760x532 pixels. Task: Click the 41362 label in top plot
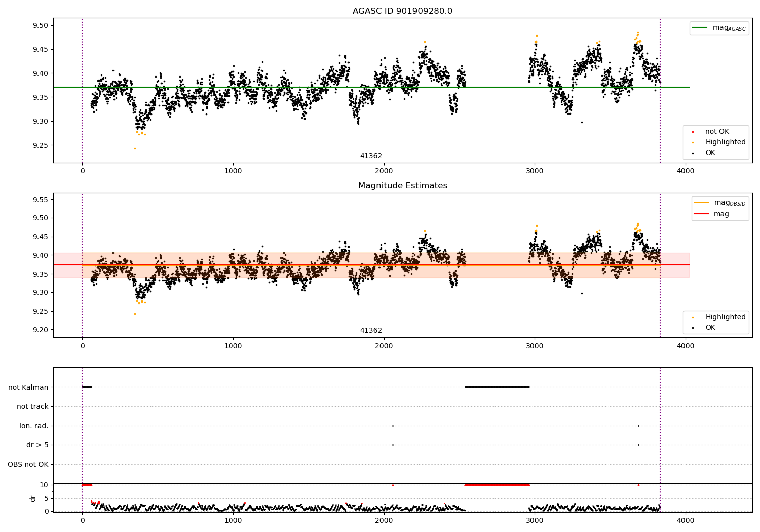click(371, 156)
